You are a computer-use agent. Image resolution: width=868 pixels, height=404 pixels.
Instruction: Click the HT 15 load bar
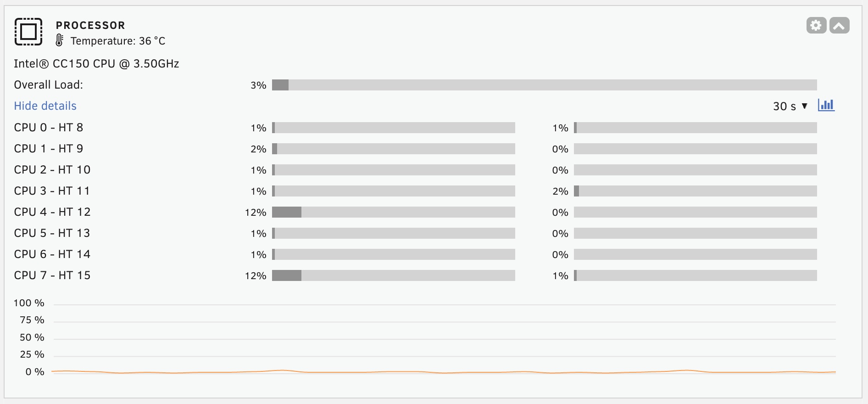coord(695,275)
